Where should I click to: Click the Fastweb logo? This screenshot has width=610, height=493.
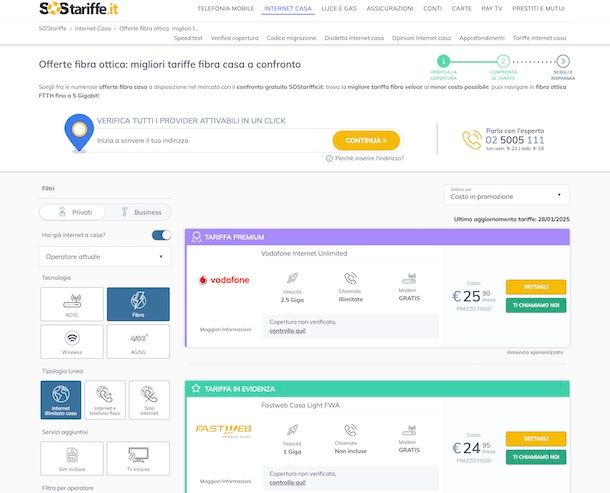coord(224,430)
